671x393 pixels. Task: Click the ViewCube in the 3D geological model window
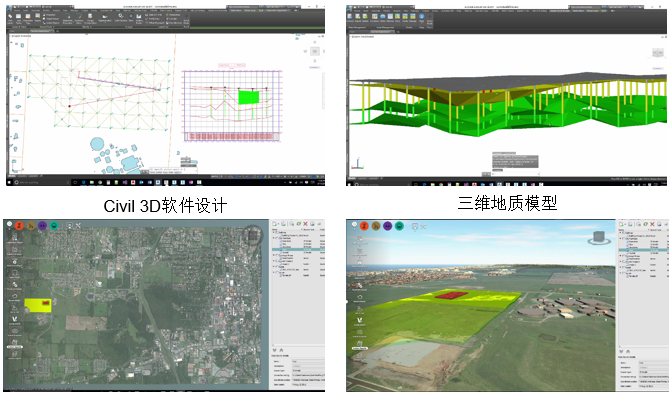(x=657, y=54)
